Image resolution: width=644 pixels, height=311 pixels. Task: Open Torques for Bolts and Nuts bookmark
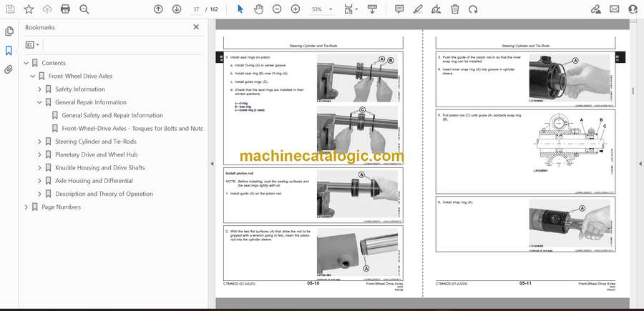pyautogui.click(x=132, y=129)
